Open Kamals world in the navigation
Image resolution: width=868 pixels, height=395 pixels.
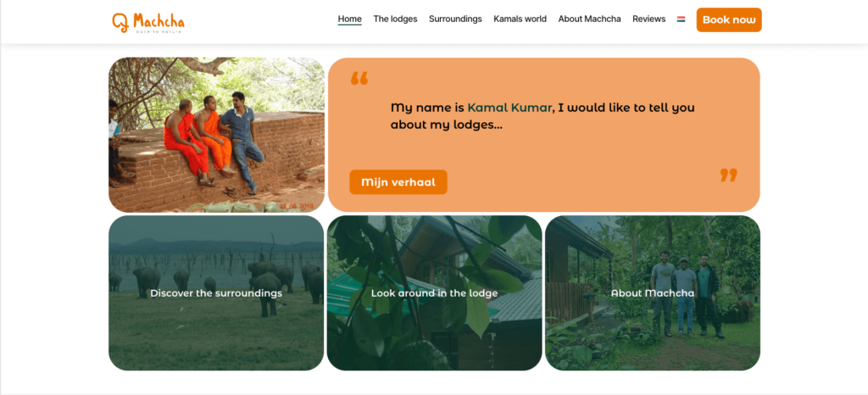pos(520,19)
